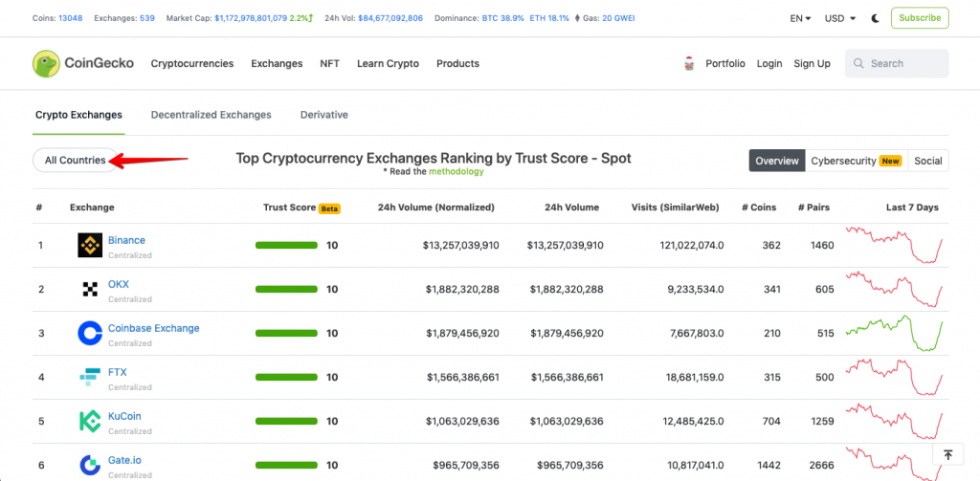
Task: Click the Binance exchange logo
Action: click(90, 246)
